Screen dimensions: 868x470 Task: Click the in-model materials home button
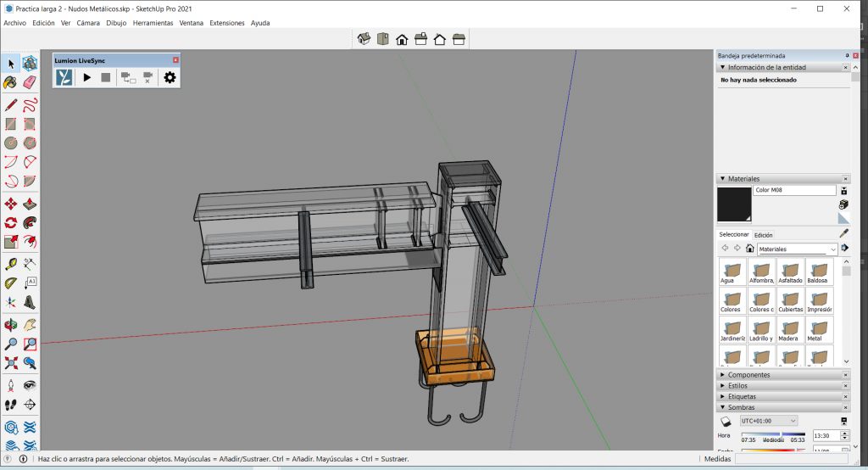coord(750,249)
